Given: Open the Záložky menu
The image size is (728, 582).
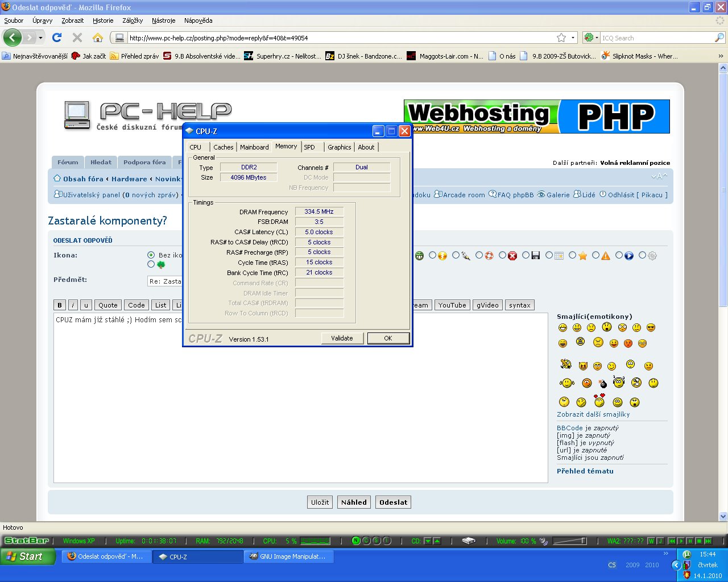Looking at the screenshot, I should point(133,20).
